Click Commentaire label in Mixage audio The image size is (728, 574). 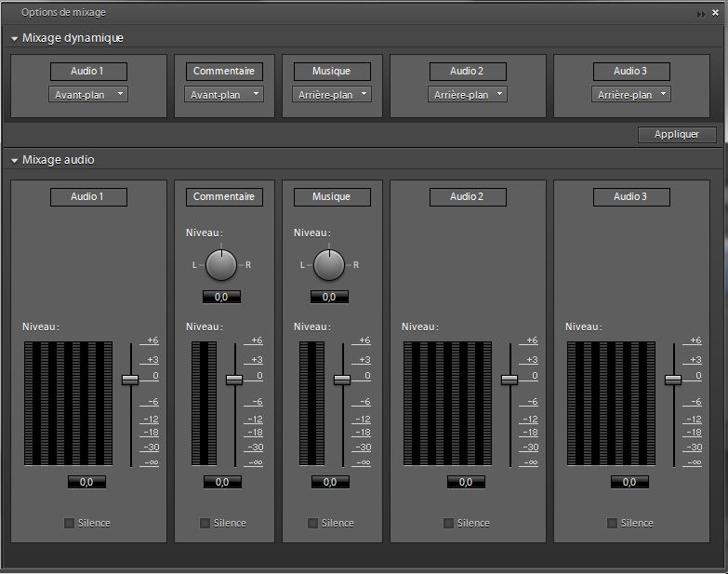pyautogui.click(x=224, y=197)
